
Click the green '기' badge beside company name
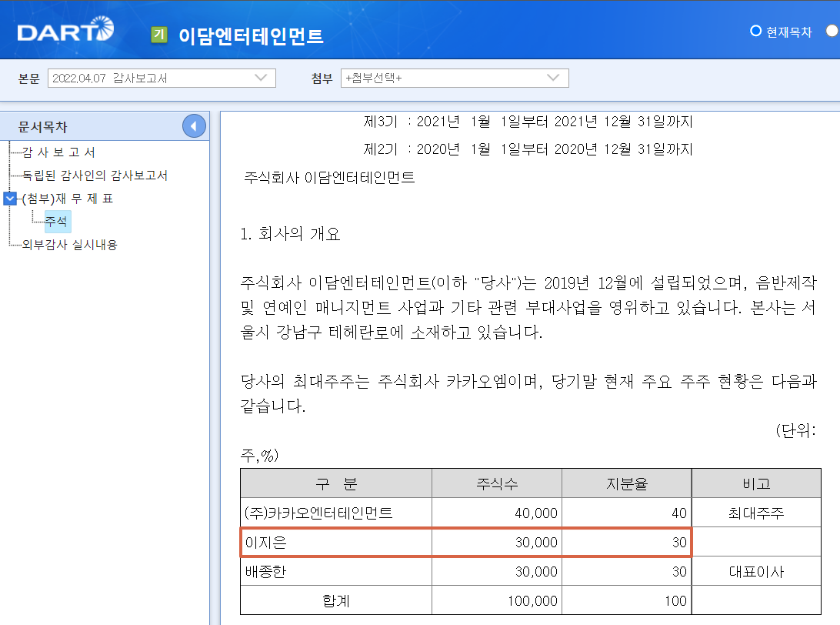[x=158, y=35]
